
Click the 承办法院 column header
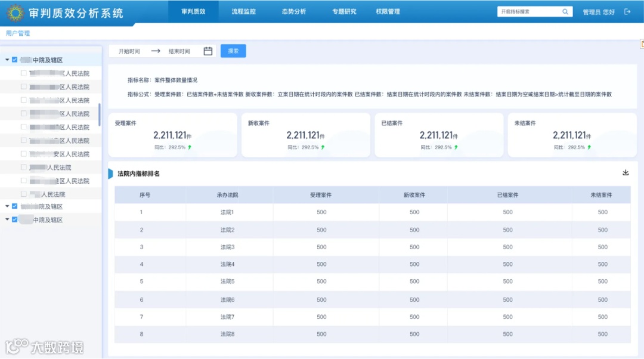(228, 195)
